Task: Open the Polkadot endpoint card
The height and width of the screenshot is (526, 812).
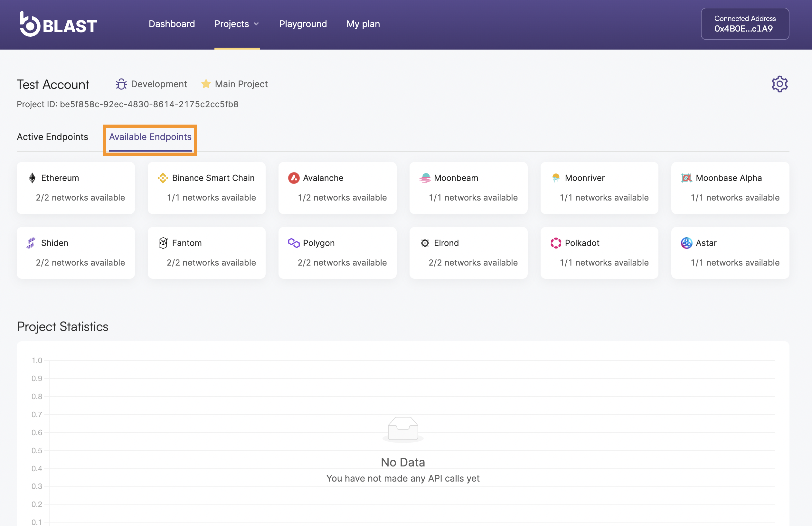Action: 599,253
